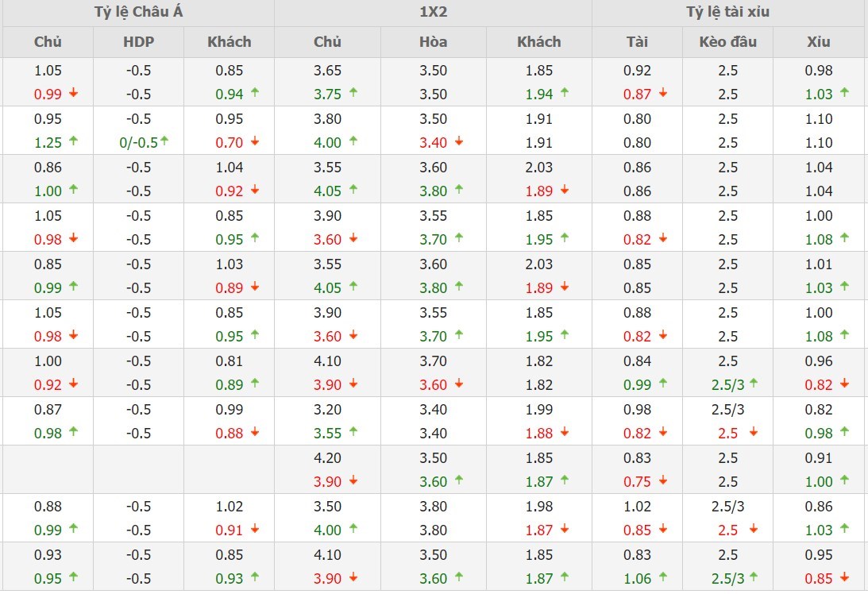Image resolution: width=868 pixels, height=594 pixels.
Task: Open the 3.65 home odds value
Action: [327, 71]
